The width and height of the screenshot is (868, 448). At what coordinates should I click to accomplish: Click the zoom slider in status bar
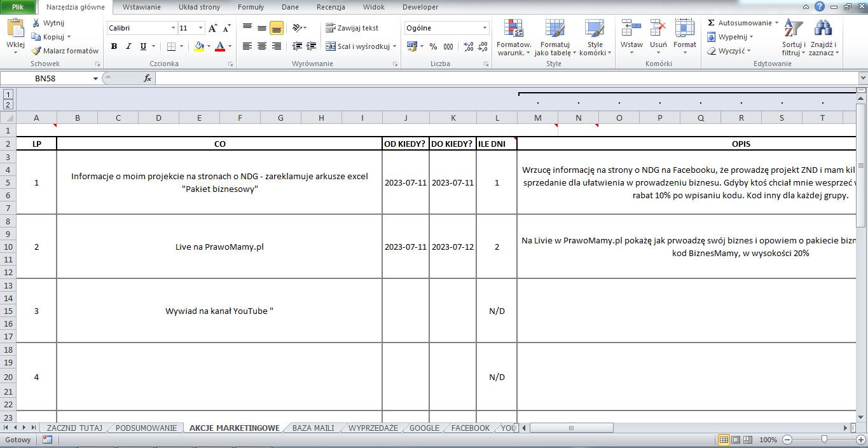coord(824,440)
